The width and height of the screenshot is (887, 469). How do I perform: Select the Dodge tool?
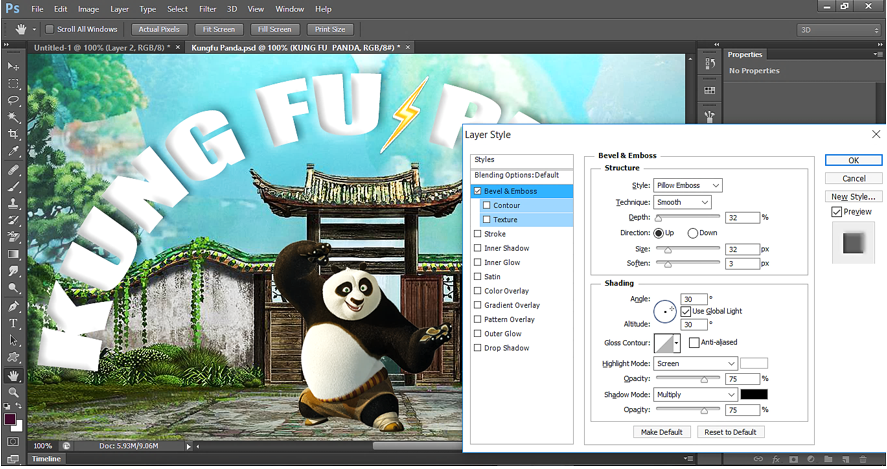click(x=13, y=289)
